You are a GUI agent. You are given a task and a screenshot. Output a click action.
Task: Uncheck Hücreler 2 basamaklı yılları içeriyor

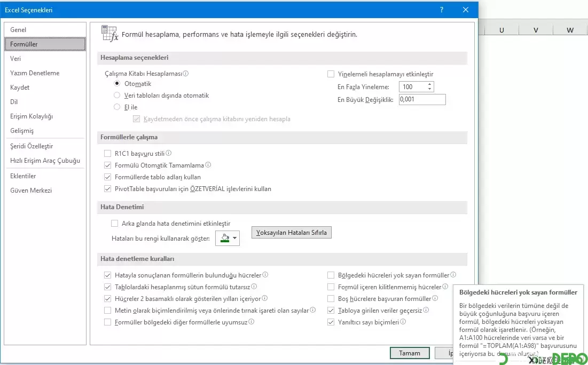[108, 299]
